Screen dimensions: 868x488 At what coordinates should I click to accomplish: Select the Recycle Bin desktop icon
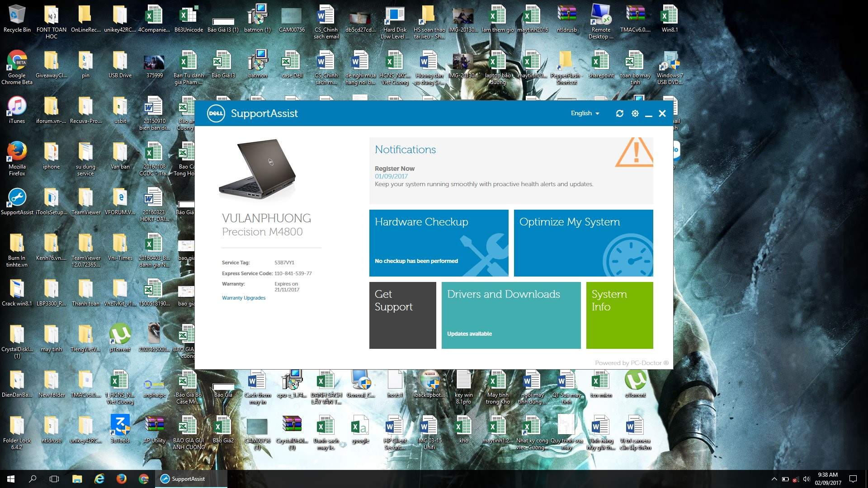pyautogui.click(x=17, y=19)
